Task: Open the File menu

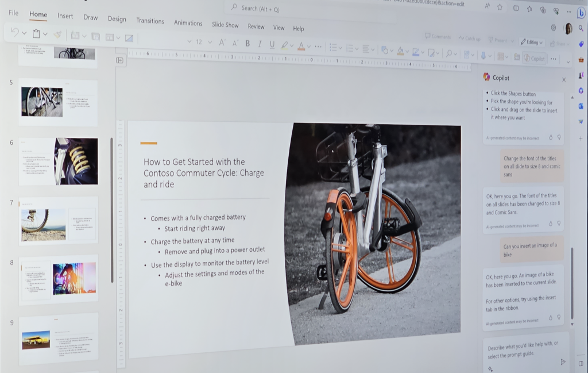Action: [14, 13]
